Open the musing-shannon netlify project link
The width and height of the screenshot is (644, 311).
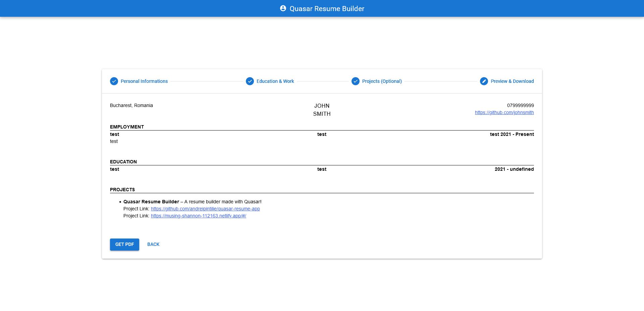point(199,216)
